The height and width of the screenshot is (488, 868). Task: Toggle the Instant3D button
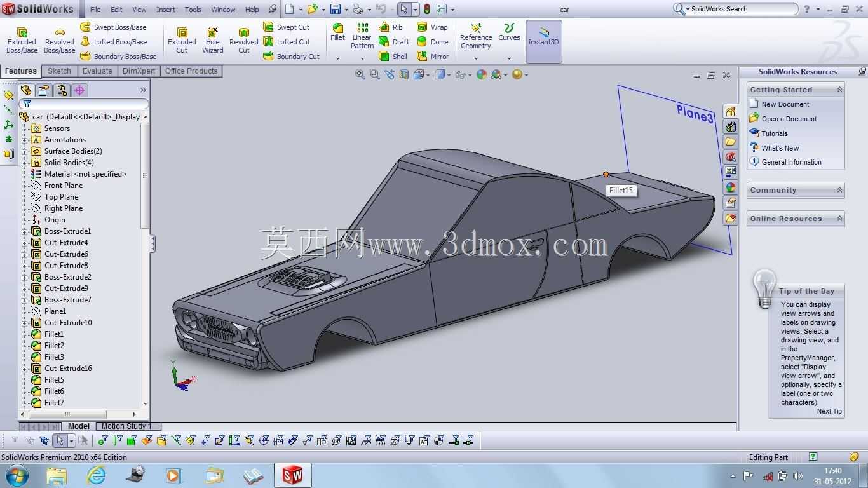(544, 41)
